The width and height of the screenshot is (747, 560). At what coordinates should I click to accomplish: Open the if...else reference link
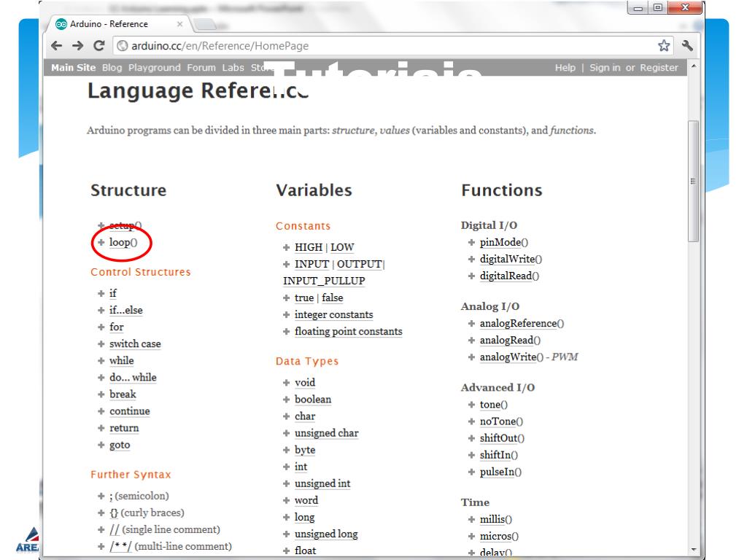coord(125,310)
